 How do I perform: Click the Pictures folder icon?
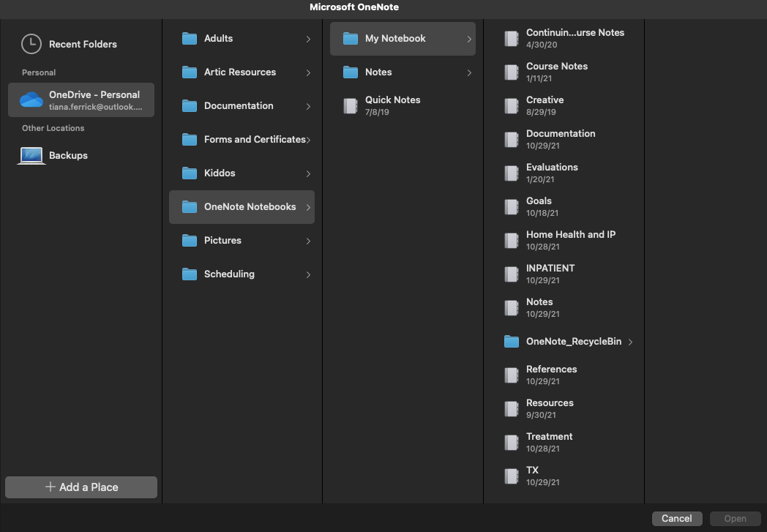(190, 240)
